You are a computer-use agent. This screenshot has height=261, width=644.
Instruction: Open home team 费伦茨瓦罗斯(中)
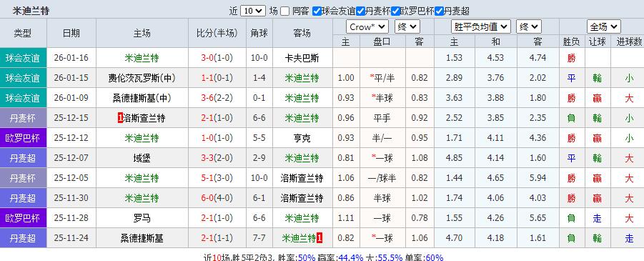click(x=142, y=78)
